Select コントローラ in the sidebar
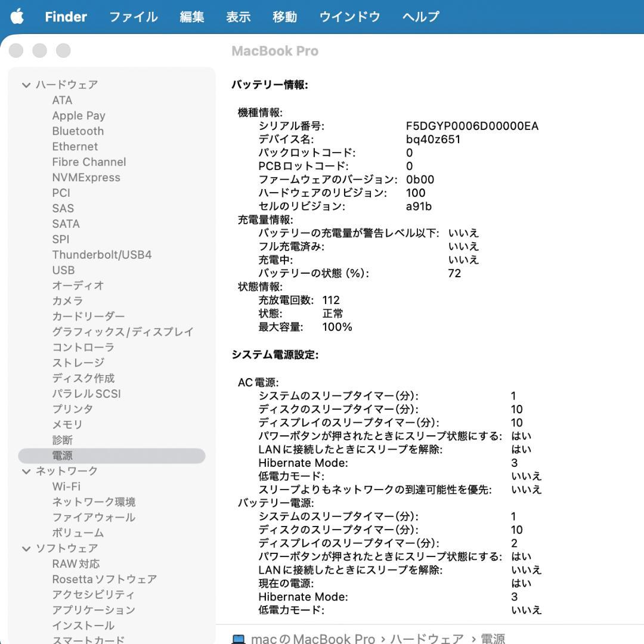The height and width of the screenshot is (644, 644). coord(83,348)
